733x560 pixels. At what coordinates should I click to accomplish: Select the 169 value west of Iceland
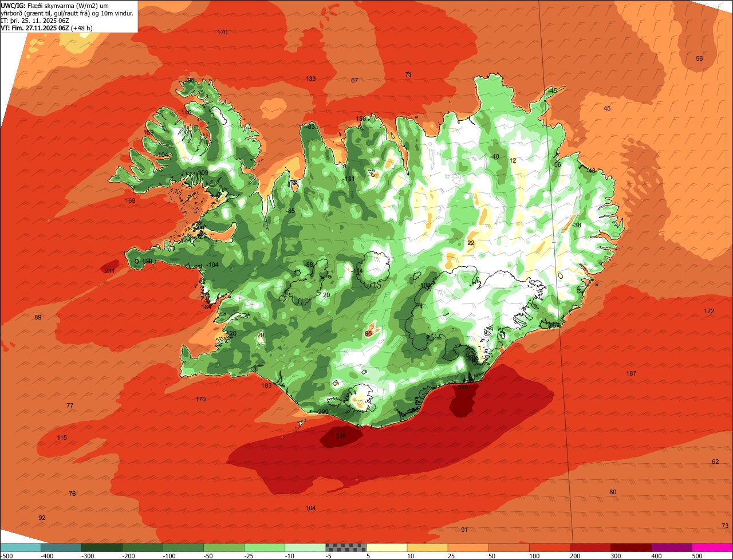130,200
